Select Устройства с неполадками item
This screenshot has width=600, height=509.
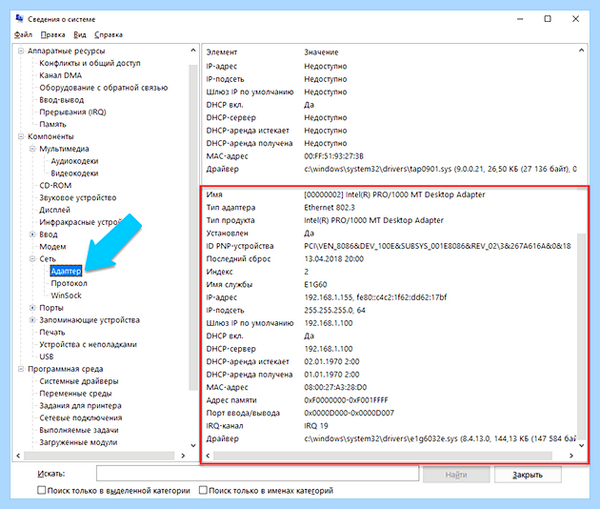(x=88, y=344)
